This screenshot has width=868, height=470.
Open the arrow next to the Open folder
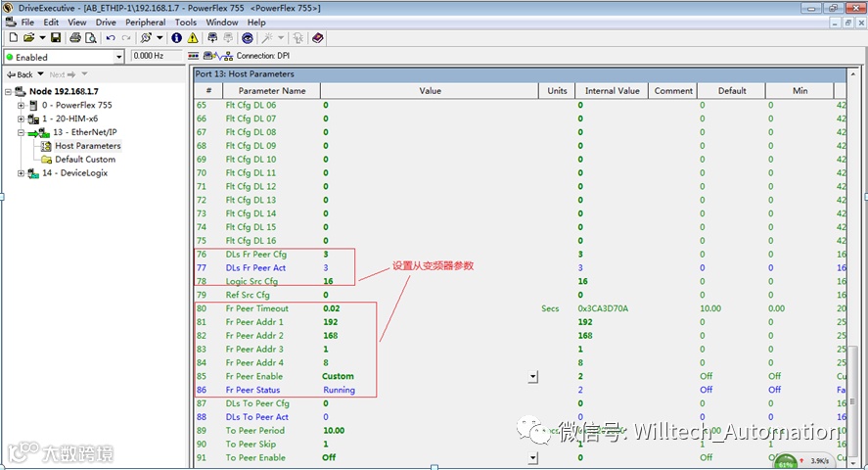tap(42, 37)
